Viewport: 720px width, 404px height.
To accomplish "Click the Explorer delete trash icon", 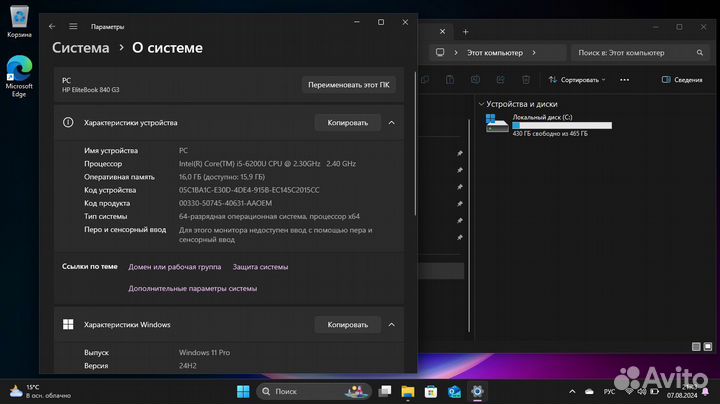I will pyautogui.click(x=526, y=80).
